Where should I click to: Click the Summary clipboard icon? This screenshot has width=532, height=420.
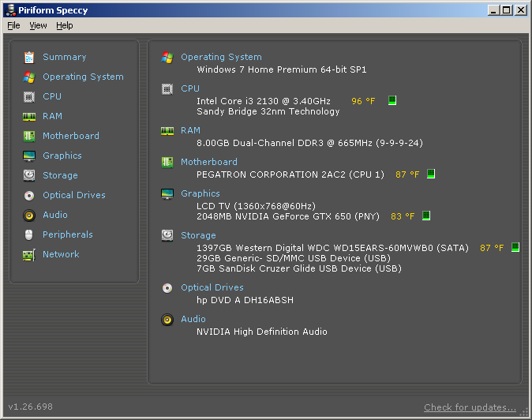[x=29, y=58]
